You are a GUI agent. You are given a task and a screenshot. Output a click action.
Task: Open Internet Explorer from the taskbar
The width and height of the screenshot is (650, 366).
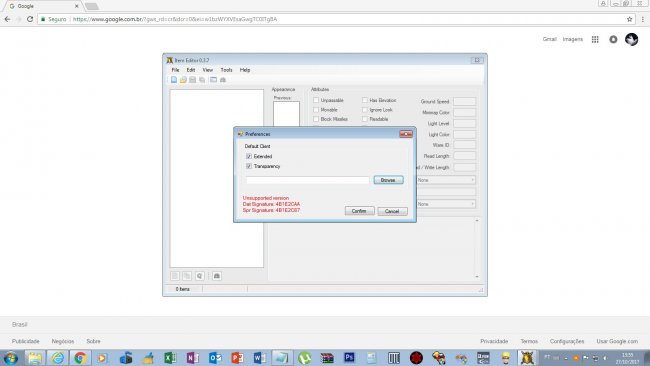pos(58,358)
